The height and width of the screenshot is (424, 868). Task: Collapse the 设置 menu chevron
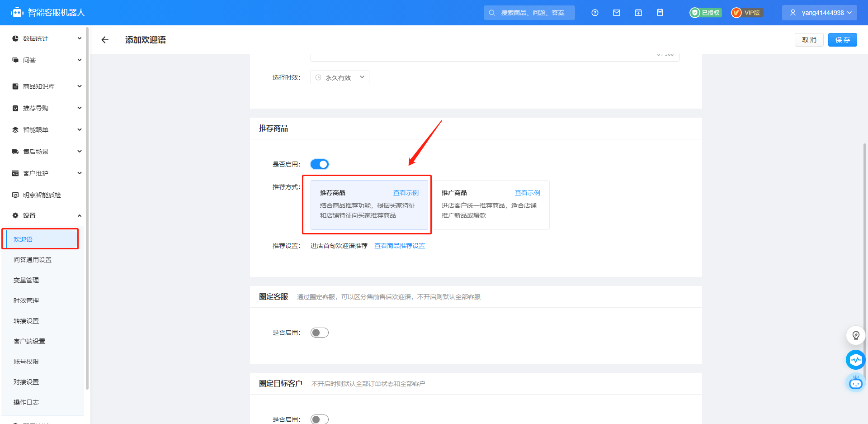point(80,215)
